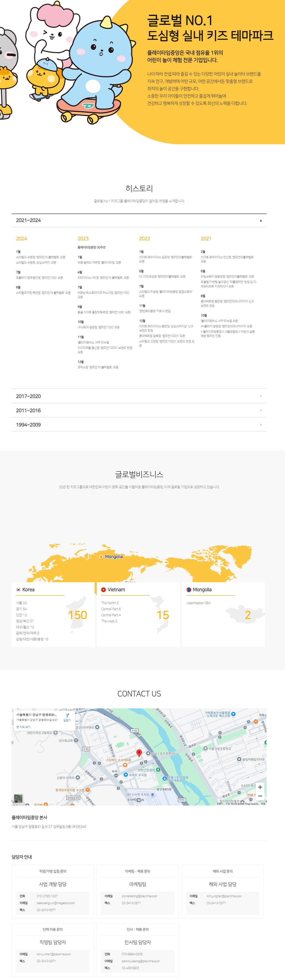Select the 2023 year heading
This screenshot has height=980, width=285.
pyautogui.click(x=83, y=239)
